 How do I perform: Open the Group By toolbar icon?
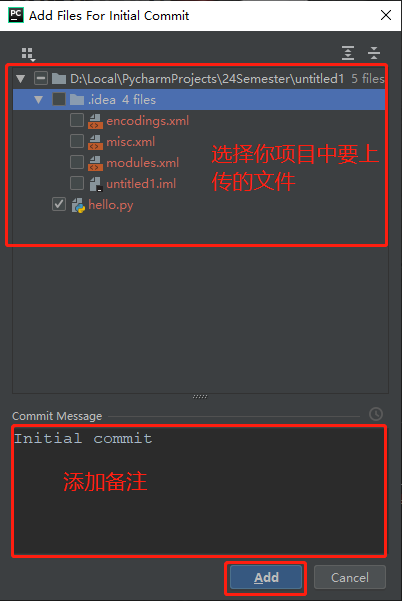(x=28, y=54)
